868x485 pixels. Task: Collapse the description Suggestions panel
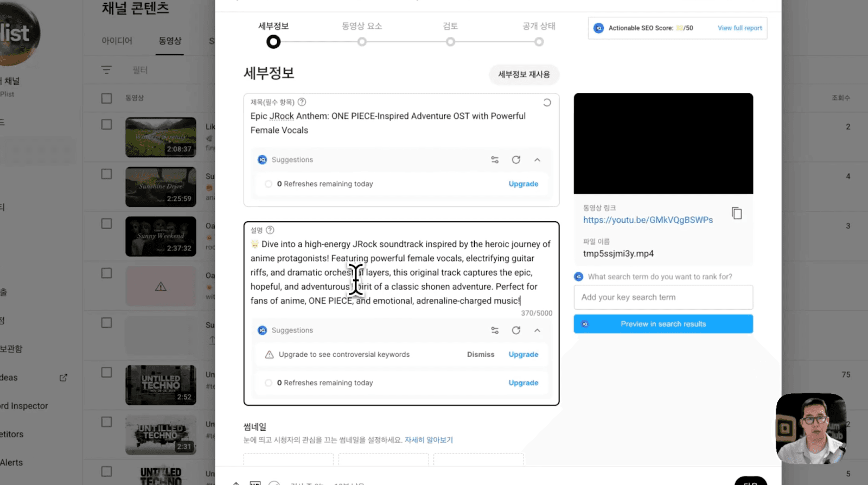click(x=537, y=330)
